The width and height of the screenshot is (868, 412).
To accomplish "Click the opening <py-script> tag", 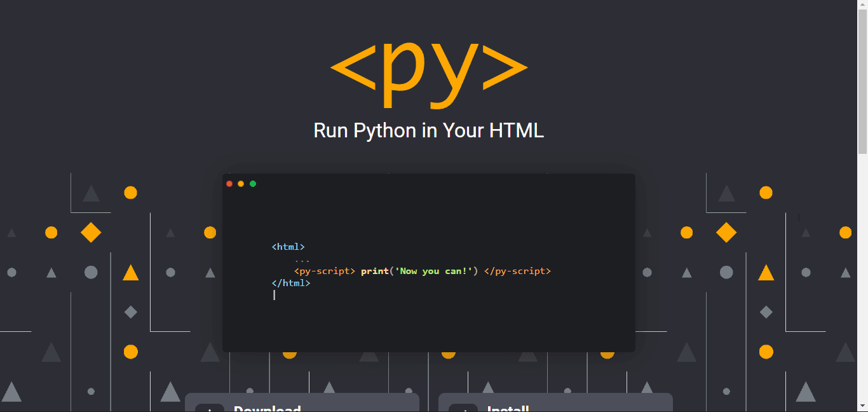I will click(324, 271).
